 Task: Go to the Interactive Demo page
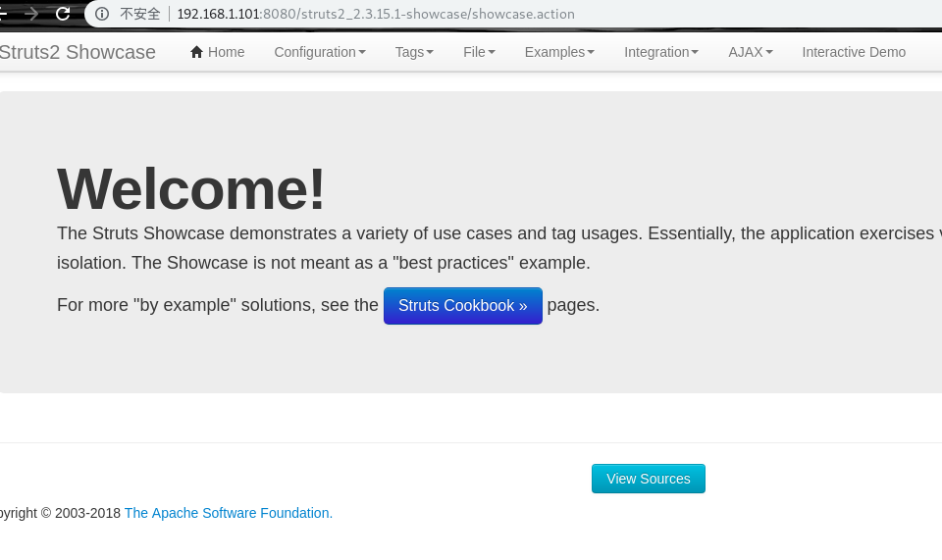(x=854, y=52)
